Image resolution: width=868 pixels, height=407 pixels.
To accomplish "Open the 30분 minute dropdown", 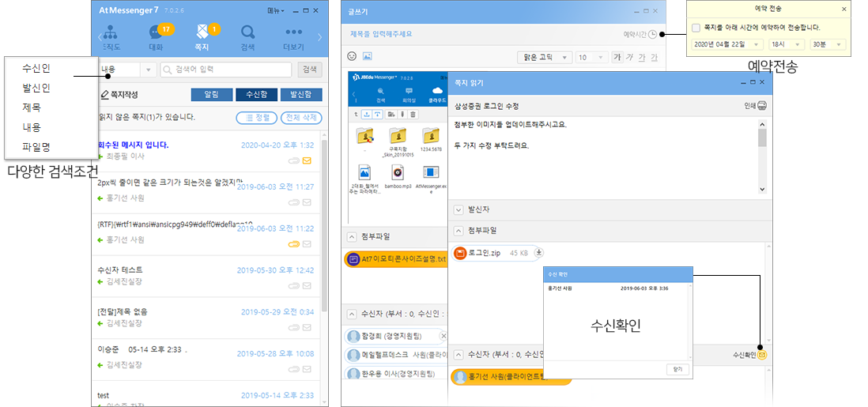I will (828, 44).
